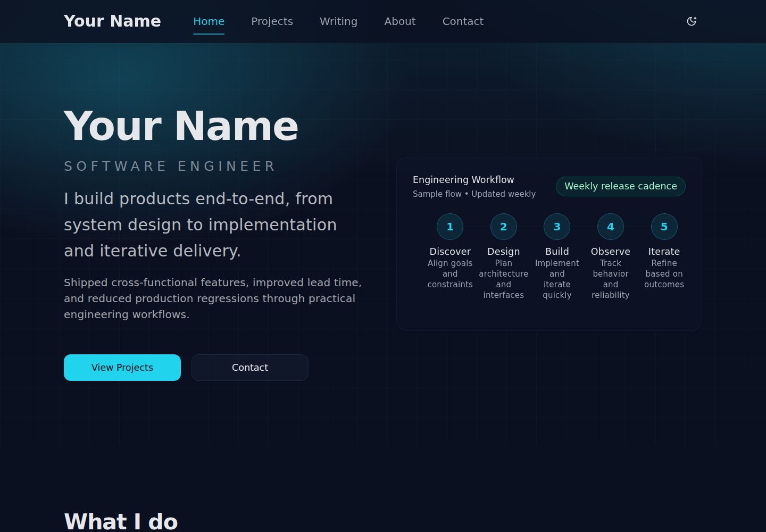Click the SOFTWARE ENGINEER subtitle
Viewport: 766px width, 532px height.
pos(170,167)
